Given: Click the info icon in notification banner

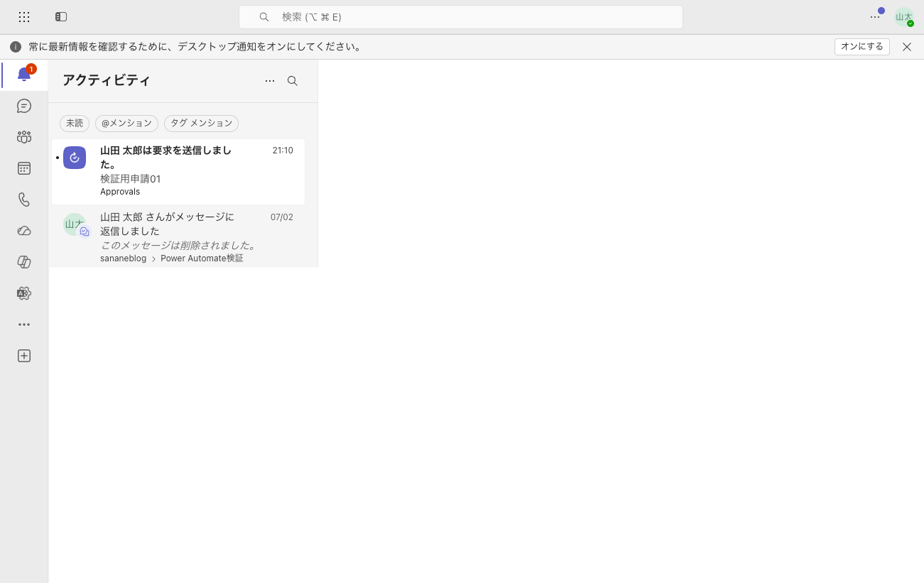Looking at the screenshot, I should 16,47.
